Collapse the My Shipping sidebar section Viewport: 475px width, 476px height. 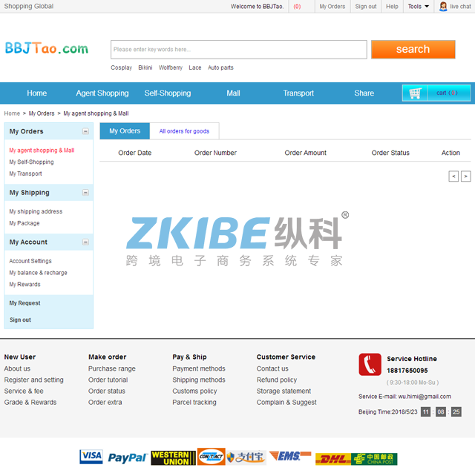pyautogui.click(x=85, y=193)
